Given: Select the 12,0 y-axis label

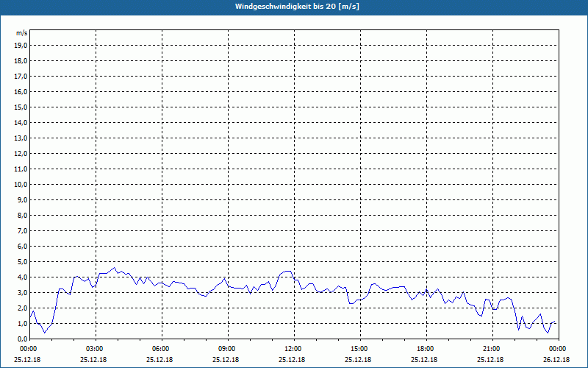Looking at the screenshot, I should point(21,153).
